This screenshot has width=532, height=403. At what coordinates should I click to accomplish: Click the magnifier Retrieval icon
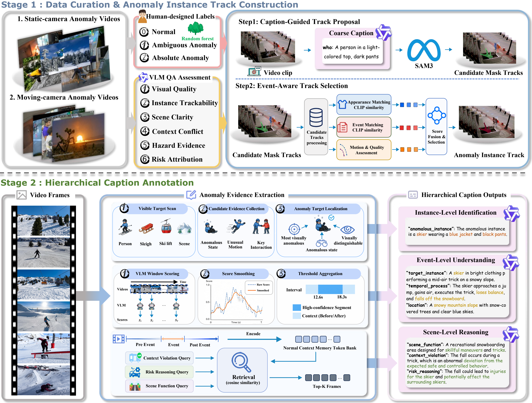coord(241,362)
